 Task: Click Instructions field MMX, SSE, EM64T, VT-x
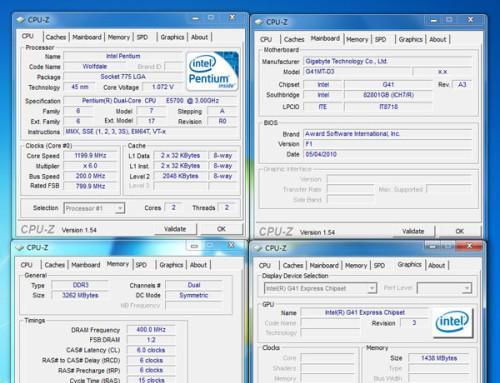pyautogui.click(x=150, y=132)
